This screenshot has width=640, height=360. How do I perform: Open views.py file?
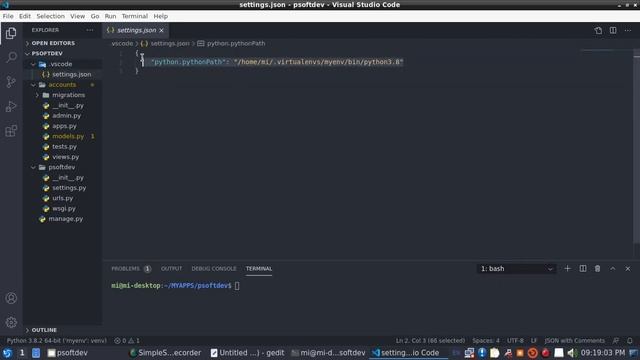point(65,157)
